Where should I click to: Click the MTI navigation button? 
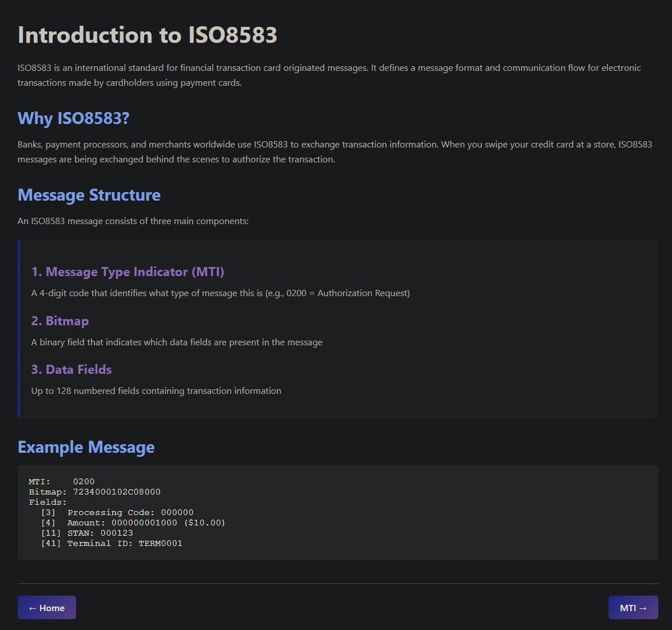[x=633, y=607]
